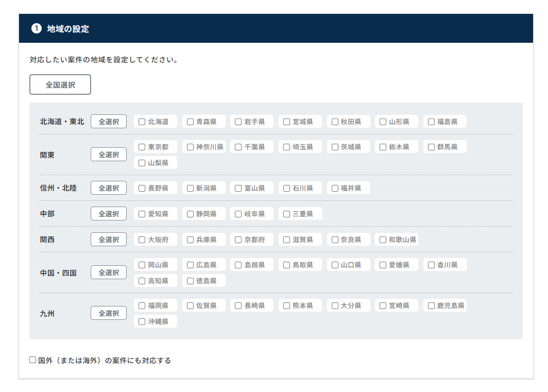Check the 北海道 checkbox
Viewport: 548px width, 392px height.
click(x=142, y=122)
